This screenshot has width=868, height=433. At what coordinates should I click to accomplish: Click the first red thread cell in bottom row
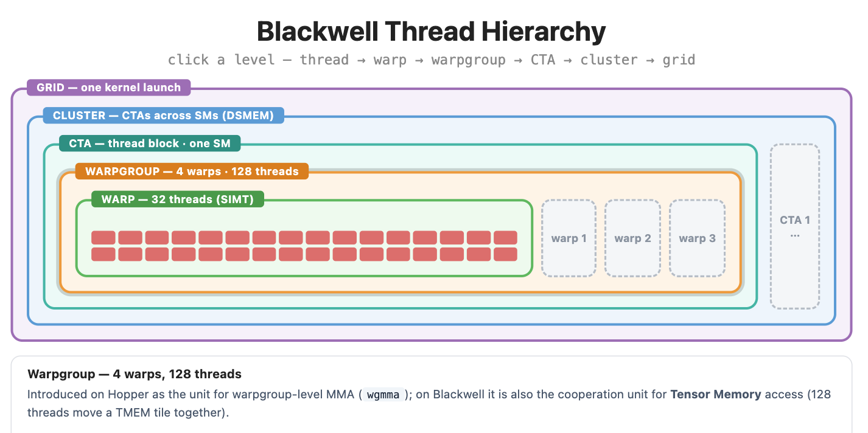[x=103, y=254]
